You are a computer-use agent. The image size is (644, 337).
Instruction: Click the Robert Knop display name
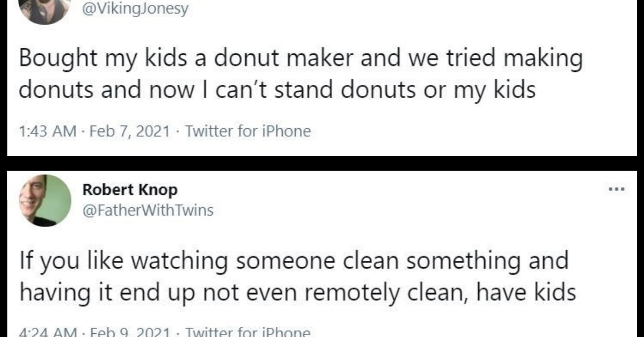pos(129,190)
